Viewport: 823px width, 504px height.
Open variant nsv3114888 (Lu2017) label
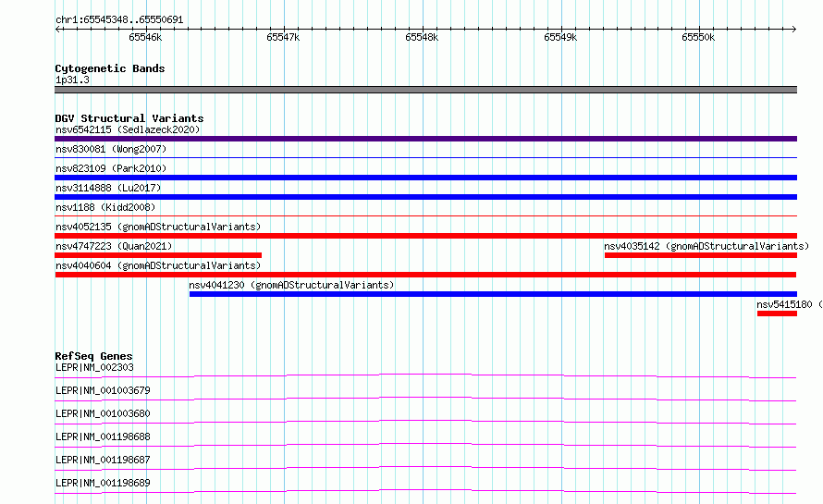(x=108, y=188)
